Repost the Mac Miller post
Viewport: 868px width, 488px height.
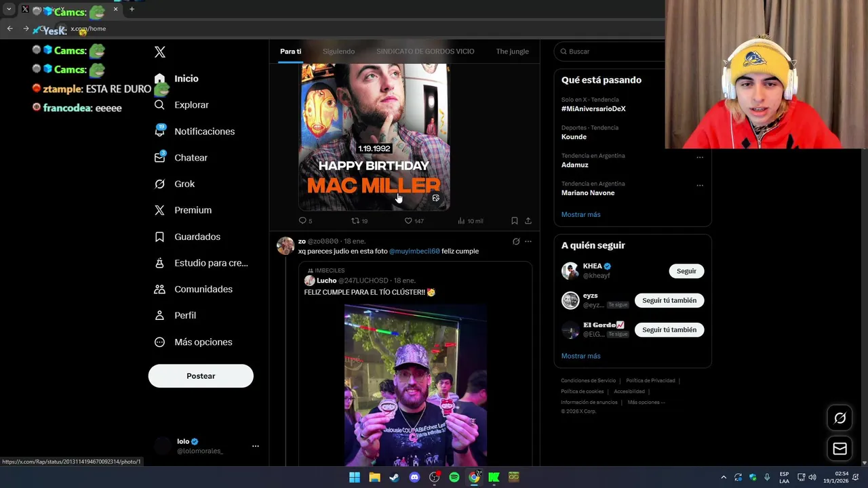[359, 221]
